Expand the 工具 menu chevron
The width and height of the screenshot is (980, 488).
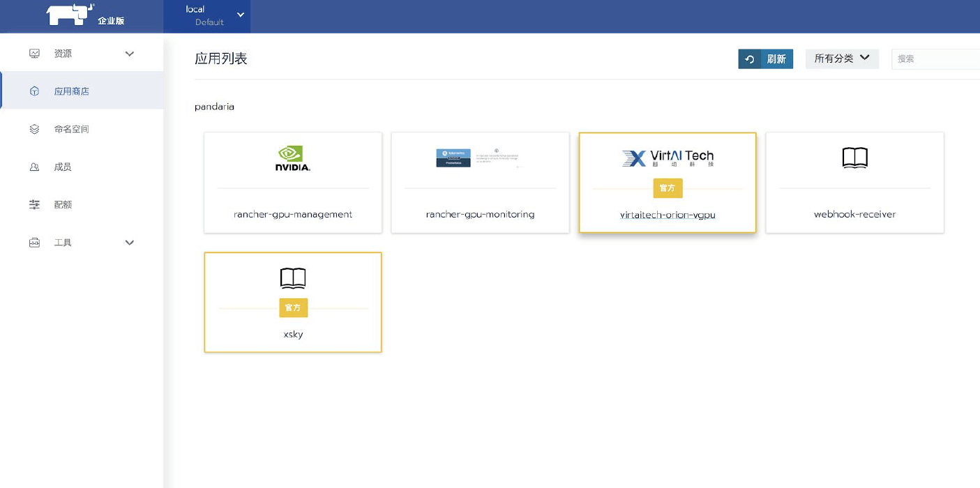point(129,243)
